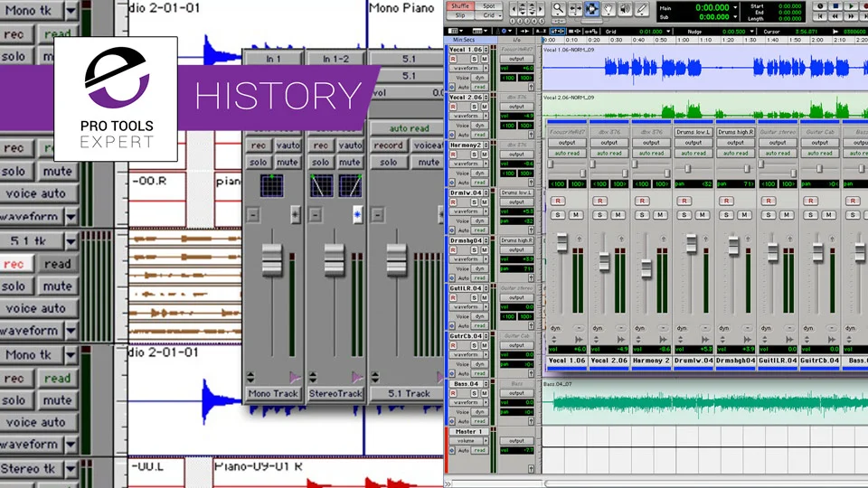Image resolution: width=868 pixels, height=488 pixels.
Task: Mute the 5.1 tk track
Action: click(58, 286)
